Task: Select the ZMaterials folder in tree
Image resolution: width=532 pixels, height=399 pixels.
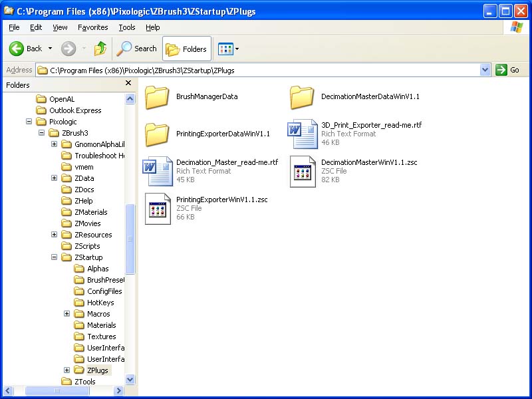Action: (84, 212)
